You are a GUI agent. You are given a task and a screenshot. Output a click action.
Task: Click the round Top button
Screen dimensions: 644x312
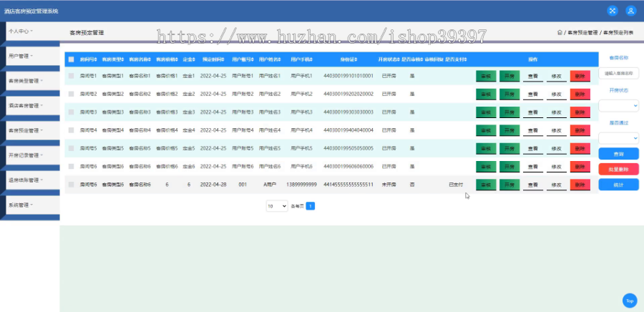click(630, 301)
